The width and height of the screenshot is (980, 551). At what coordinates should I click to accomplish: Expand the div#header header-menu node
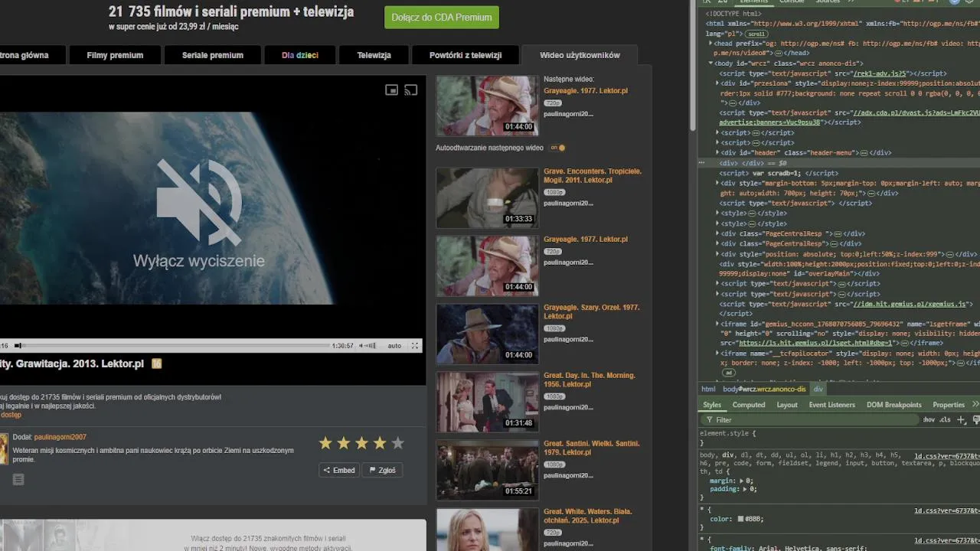point(717,152)
